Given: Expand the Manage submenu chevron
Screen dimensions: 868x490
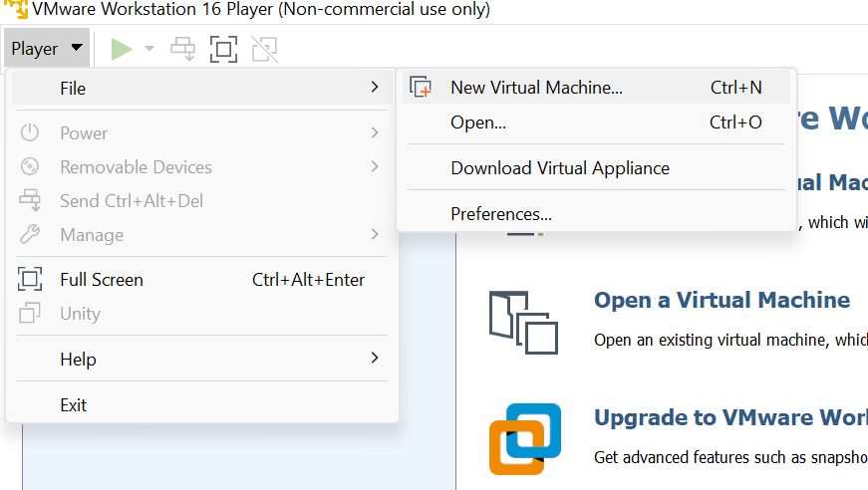Looking at the screenshot, I should click(375, 234).
